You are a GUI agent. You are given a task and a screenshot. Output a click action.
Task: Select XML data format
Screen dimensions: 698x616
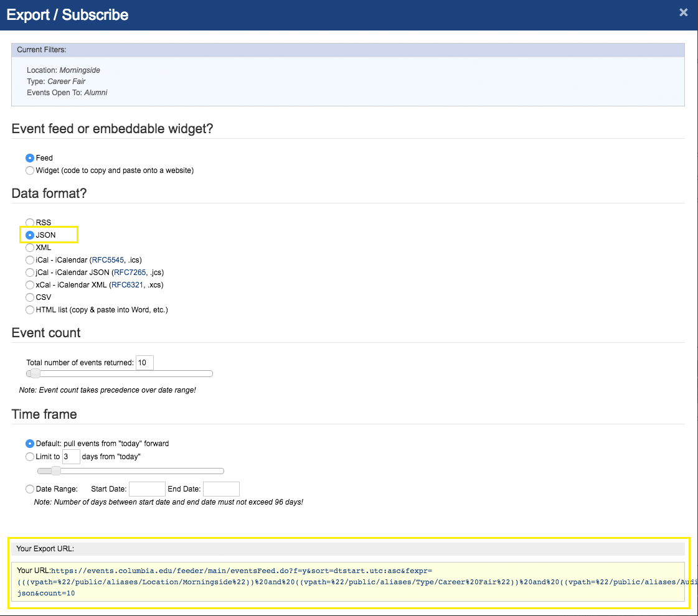30,247
